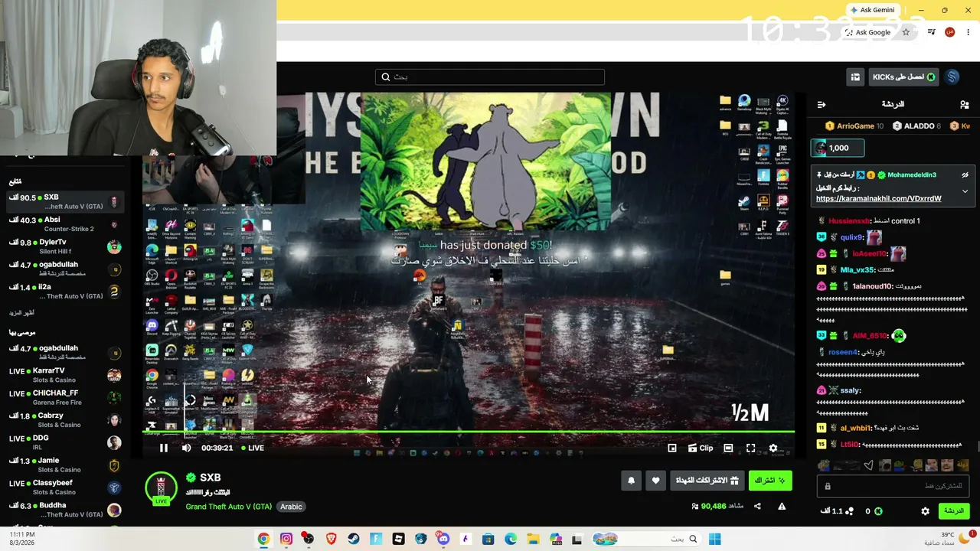Open KarrarTV recommended channel
980x551 pixels.
[x=65, y=375]
